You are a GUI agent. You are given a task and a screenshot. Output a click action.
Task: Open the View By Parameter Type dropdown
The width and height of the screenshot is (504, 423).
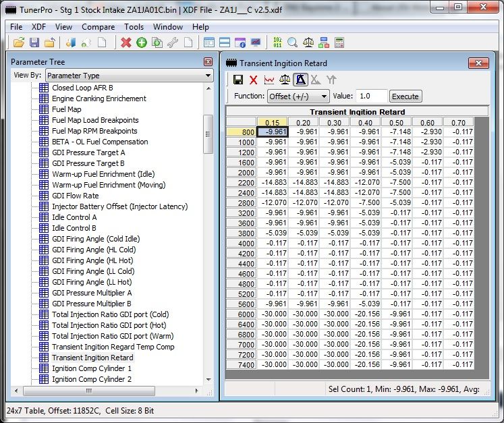click(128, 76)
